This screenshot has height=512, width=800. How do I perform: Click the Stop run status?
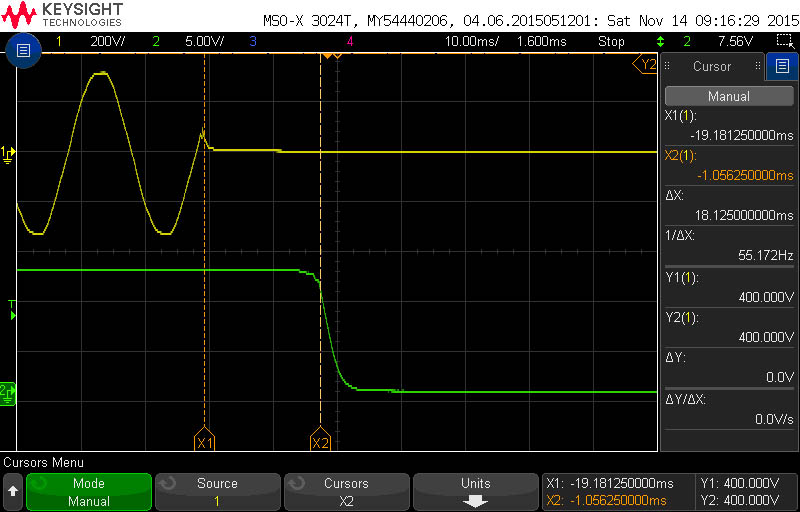click(611, 41)
